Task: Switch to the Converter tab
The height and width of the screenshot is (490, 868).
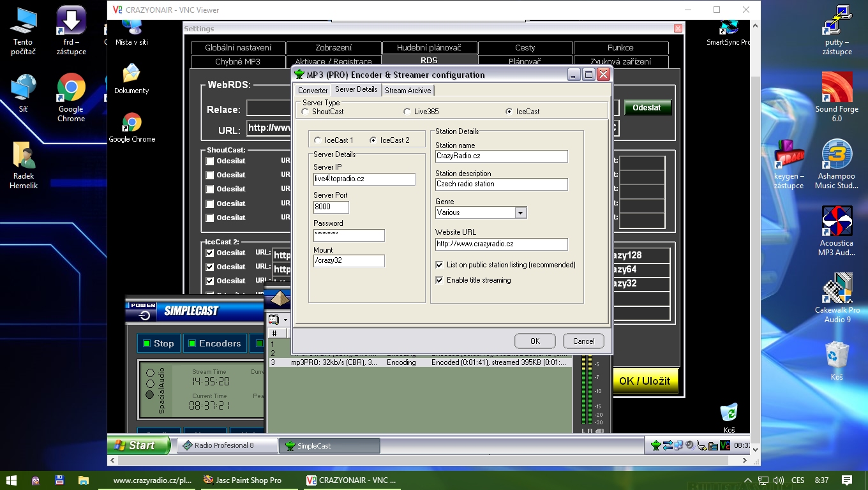Action: tap(313, 91)
